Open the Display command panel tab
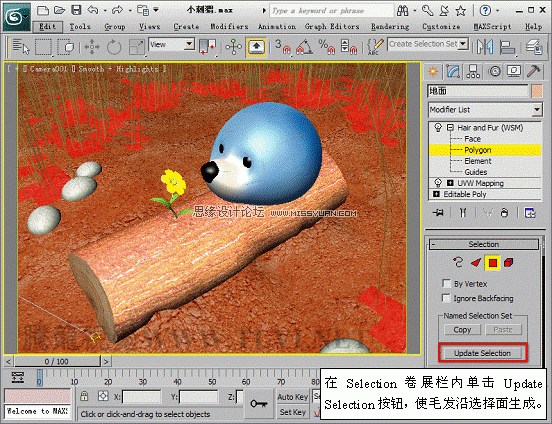Viewport: 552px width, 424px height. (x=514, y=71)
